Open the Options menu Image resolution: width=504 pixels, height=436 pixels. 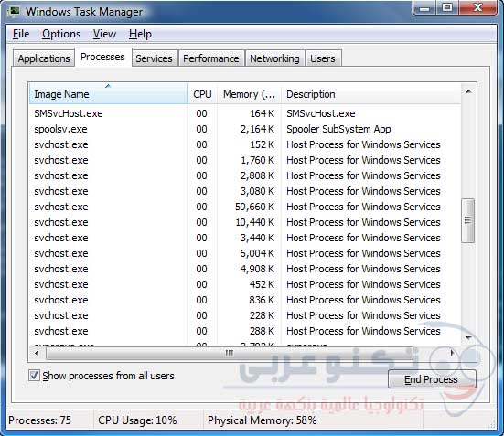click(61, 34)
